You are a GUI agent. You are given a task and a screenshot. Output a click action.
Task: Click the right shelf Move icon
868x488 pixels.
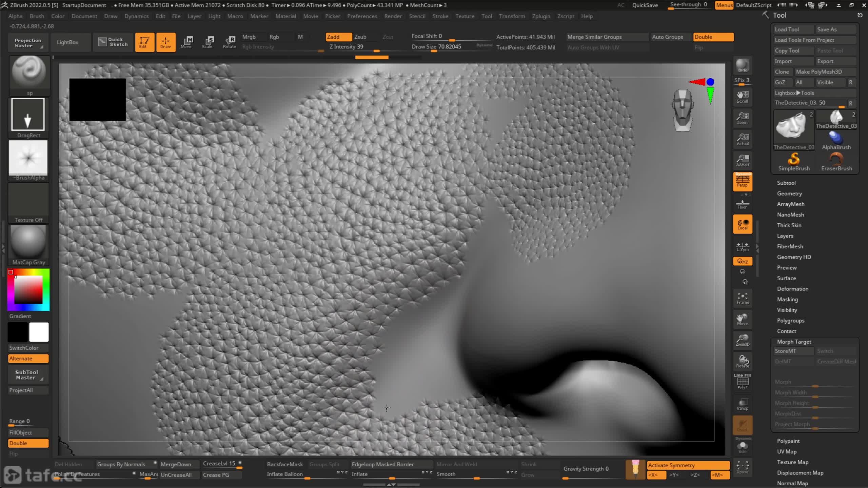(743, 320)
